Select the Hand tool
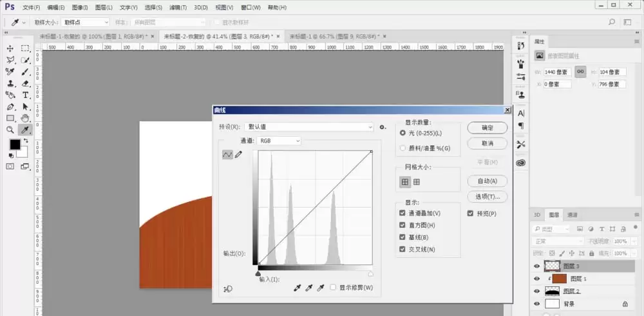 [x=26, y=119]
